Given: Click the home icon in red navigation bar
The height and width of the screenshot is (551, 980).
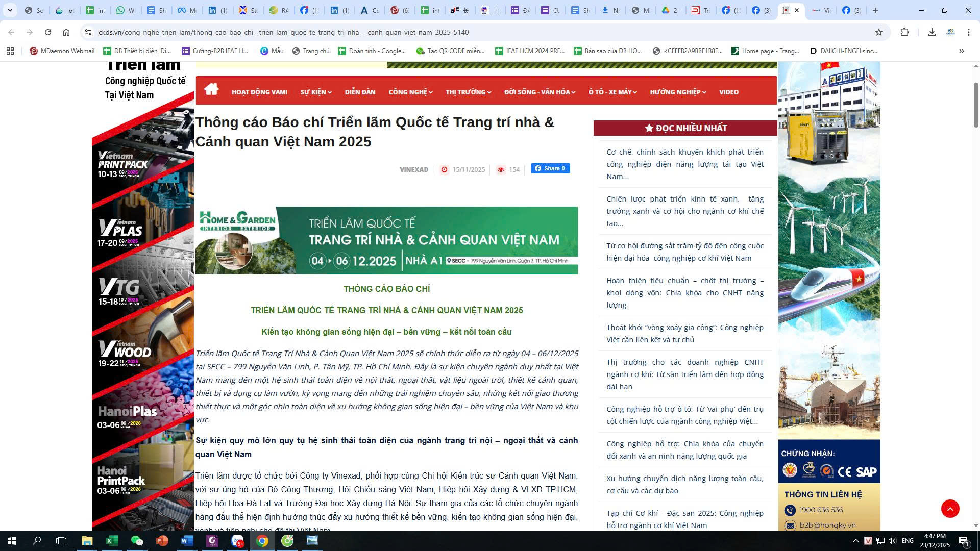Looking at the screenshot, I should click(x=211, y=90).
